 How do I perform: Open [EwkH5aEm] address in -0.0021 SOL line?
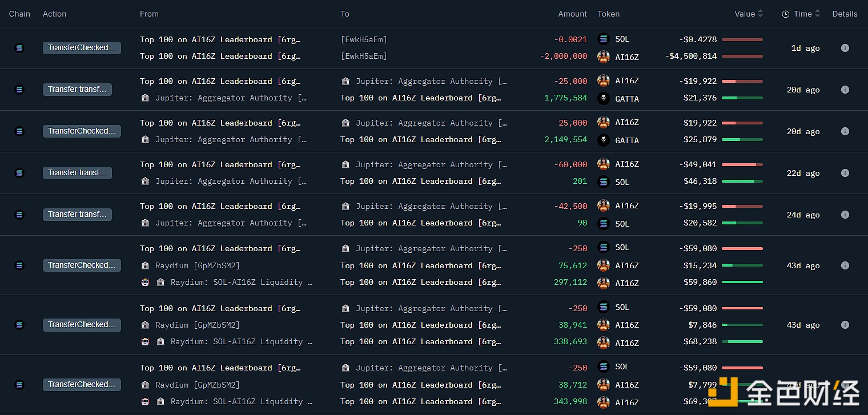click(363, 39)
